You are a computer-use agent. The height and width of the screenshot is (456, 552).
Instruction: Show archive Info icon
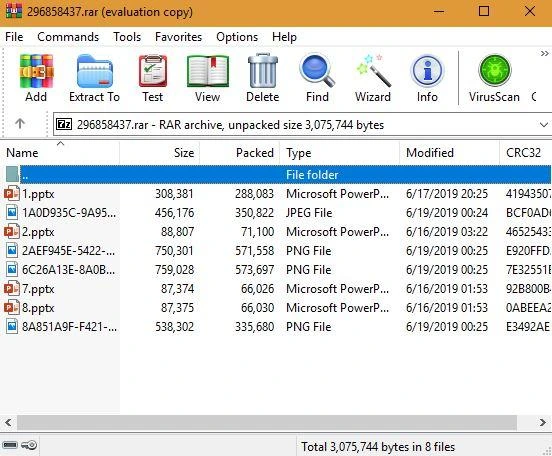427,71
